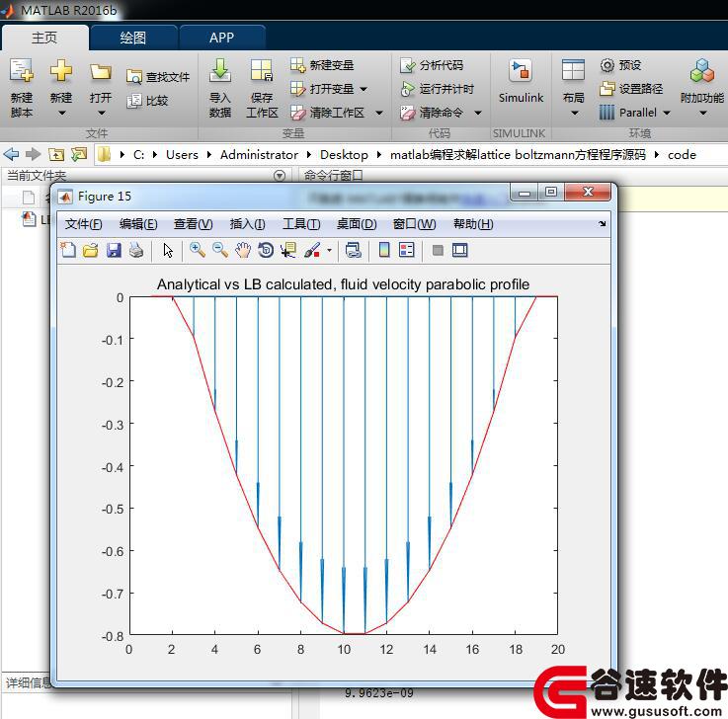Switch to the Home (主页) tab
This screenshot has width=728, height=719.
[x=44, y=38]
